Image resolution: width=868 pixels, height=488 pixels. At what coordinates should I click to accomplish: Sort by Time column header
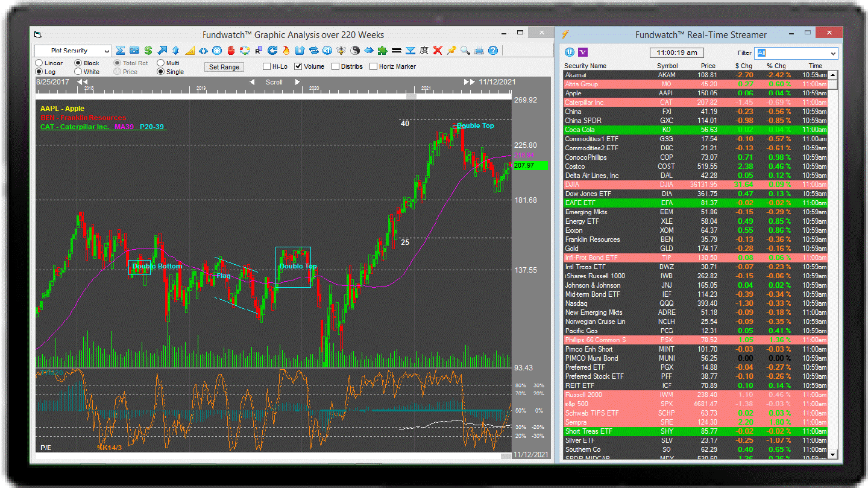pyautogui.click(x=816, y=66)
